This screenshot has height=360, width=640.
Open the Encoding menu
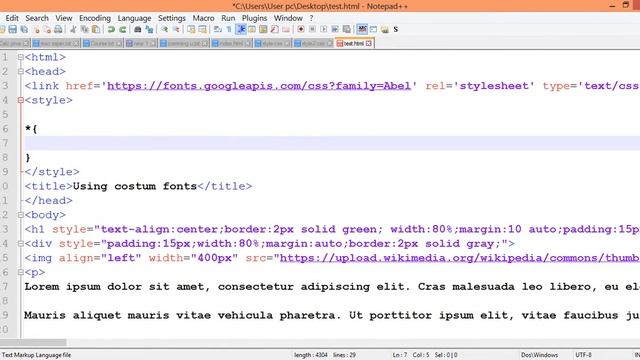coord(95,18)
